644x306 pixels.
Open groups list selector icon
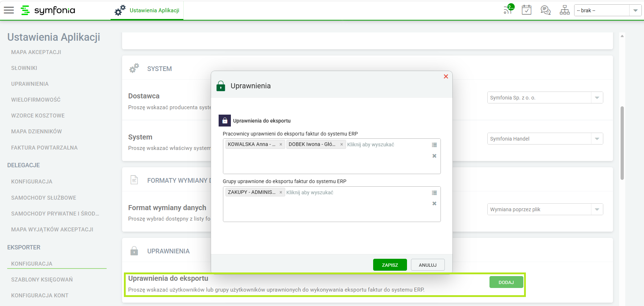(434, 193)
